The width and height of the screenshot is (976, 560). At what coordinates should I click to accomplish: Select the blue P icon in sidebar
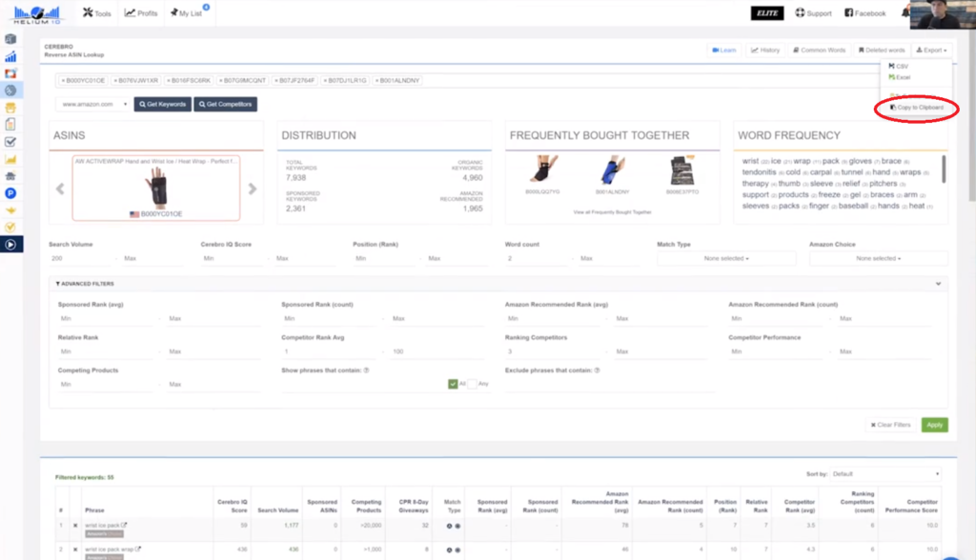10,193
